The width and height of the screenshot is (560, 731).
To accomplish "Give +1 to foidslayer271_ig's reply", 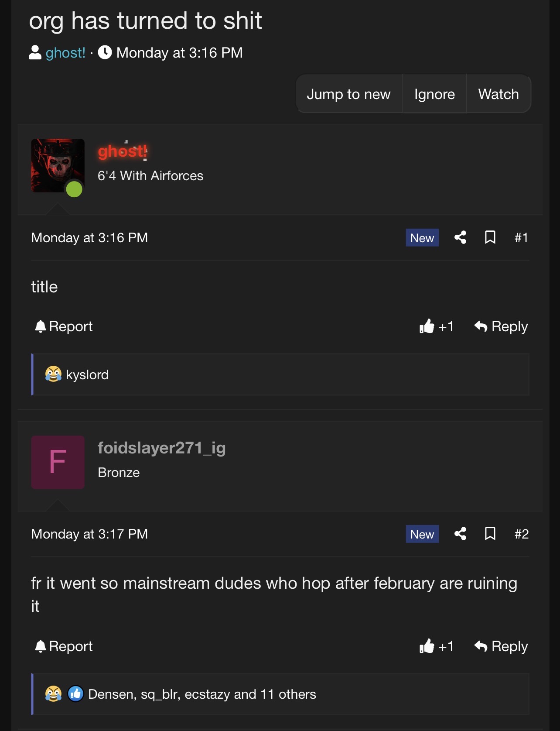I will point(436,646).
